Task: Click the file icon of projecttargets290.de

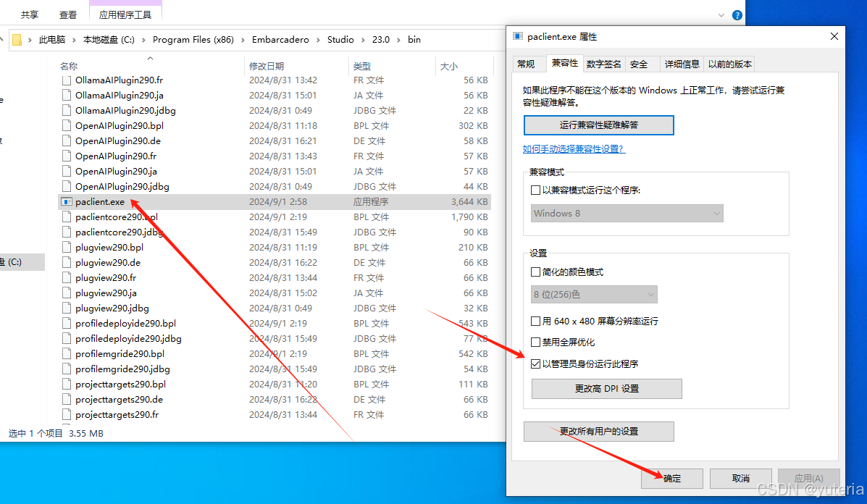Action: click(67, 399)
